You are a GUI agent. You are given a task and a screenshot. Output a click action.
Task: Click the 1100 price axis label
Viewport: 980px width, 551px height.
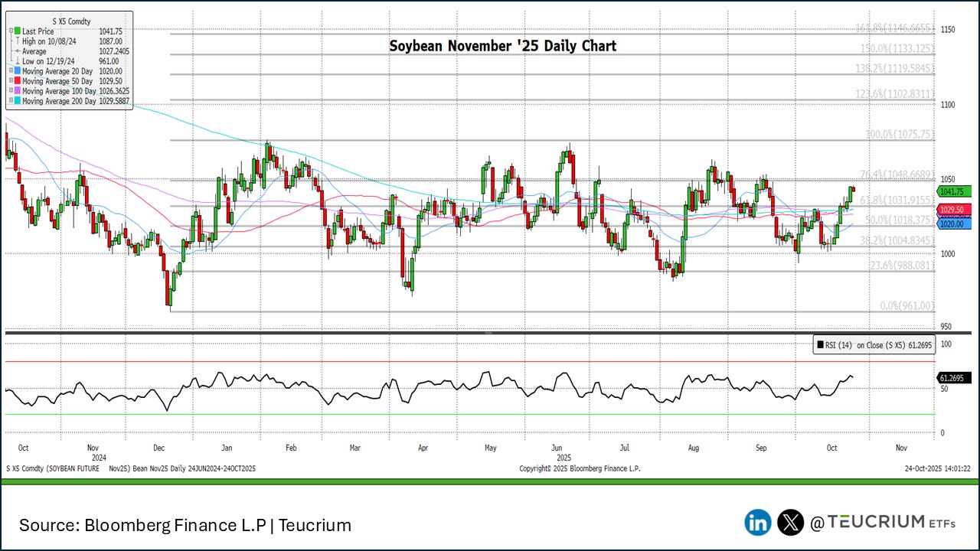948,104
